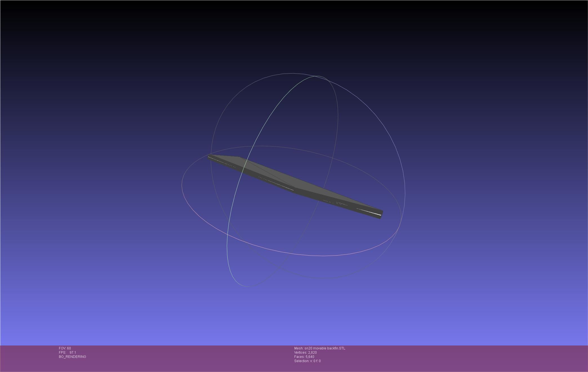Screen dimensions: 588x372
Task: Click the pink ring's left edge
Action: tap(182, 185)
